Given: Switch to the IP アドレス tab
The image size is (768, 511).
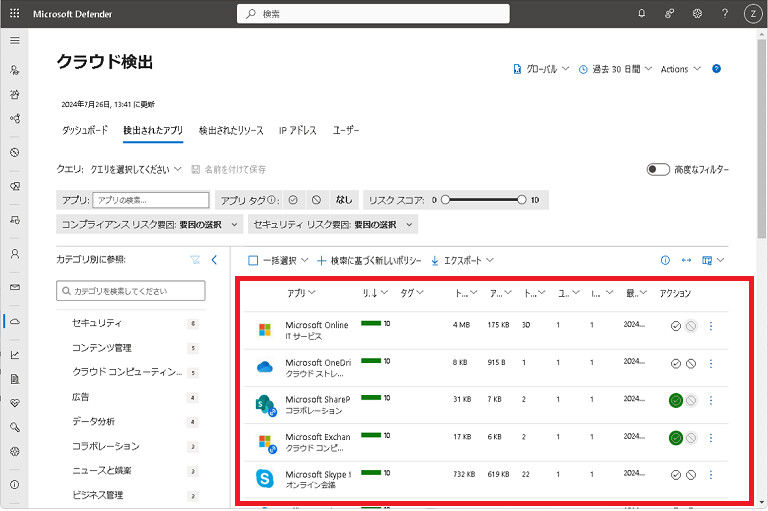Looking at the screenshot, I should 297,130.
